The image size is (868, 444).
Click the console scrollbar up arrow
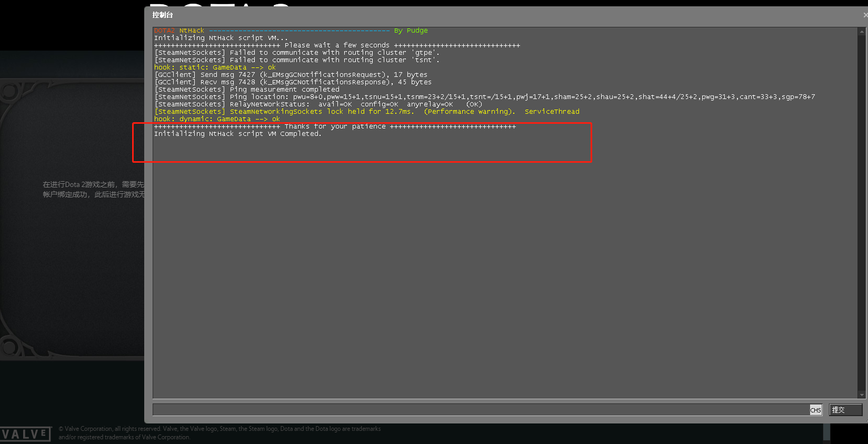(x=862, y=31)
